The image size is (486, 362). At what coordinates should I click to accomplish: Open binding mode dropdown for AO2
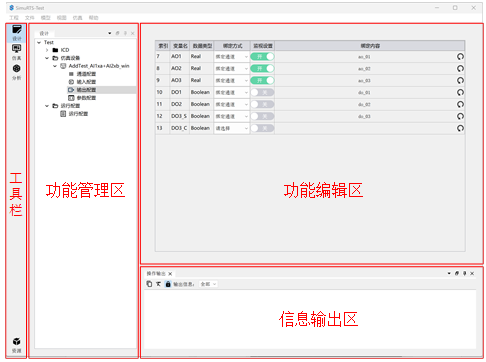coord(232,69)
